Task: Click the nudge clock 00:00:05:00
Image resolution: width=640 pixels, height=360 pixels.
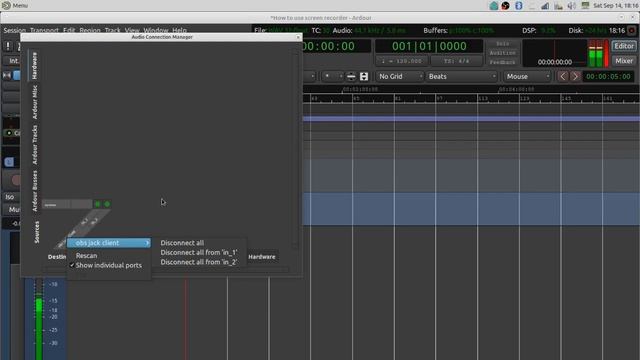Action: click(x=608, y=76)
